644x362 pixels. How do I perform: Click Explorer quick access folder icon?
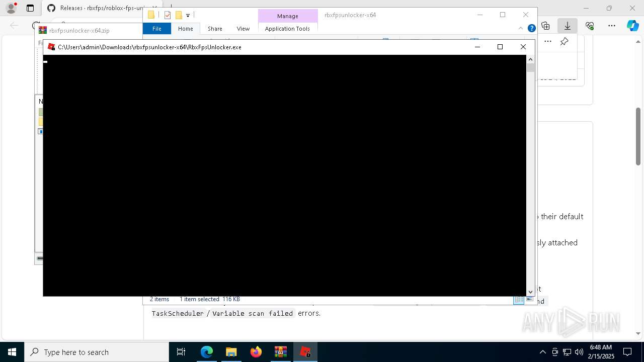(151, 15)
